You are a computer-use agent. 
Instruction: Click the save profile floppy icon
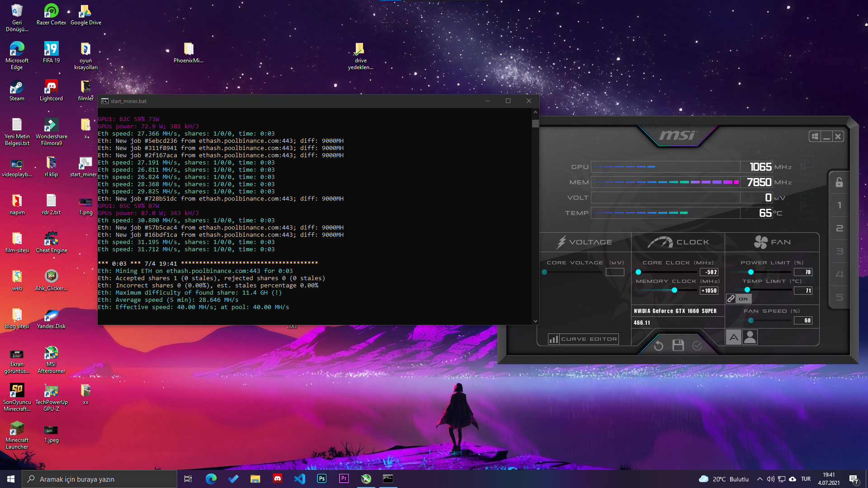tap(678, 346)
